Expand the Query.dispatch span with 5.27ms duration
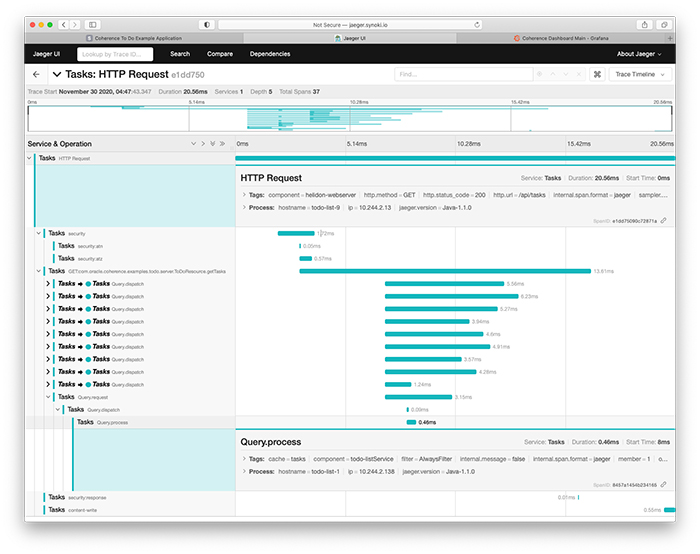 (x=48, y=309)
